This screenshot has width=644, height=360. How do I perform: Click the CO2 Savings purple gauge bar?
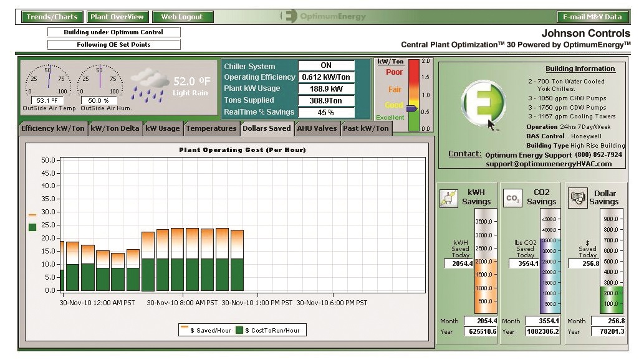click(550, 276)
